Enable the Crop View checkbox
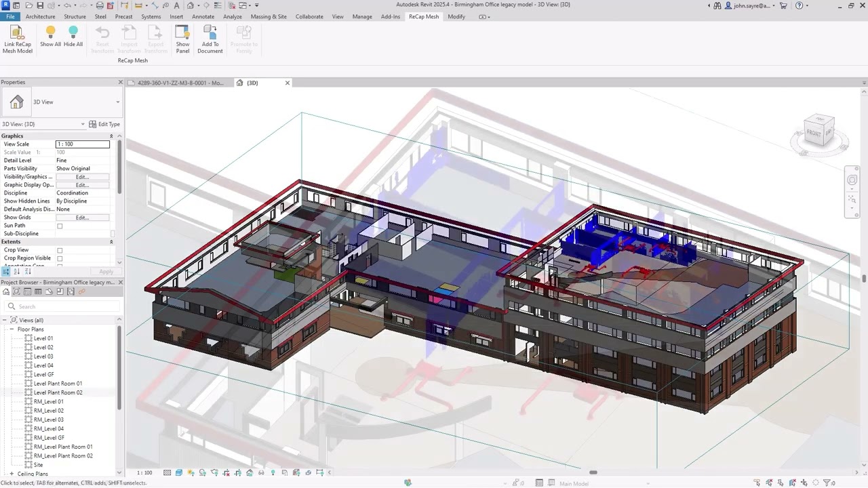This screenshot has height=488, width=868. (60, 250)
